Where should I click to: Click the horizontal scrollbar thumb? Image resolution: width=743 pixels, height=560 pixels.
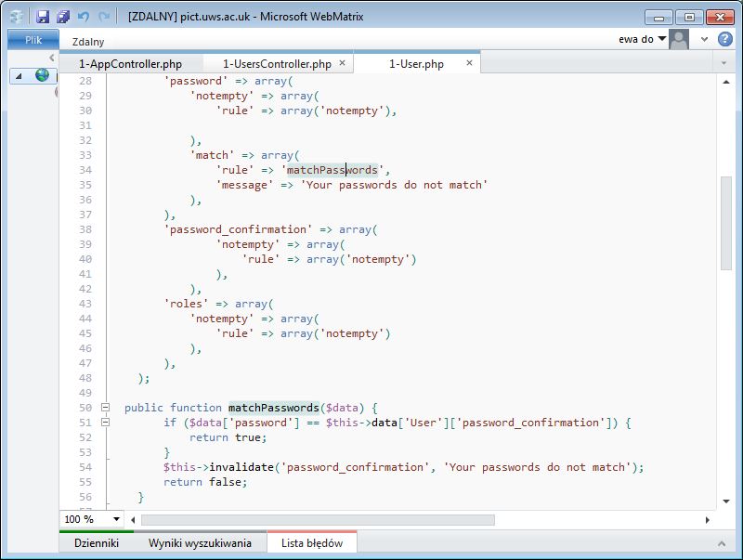[x=318, y=520]
